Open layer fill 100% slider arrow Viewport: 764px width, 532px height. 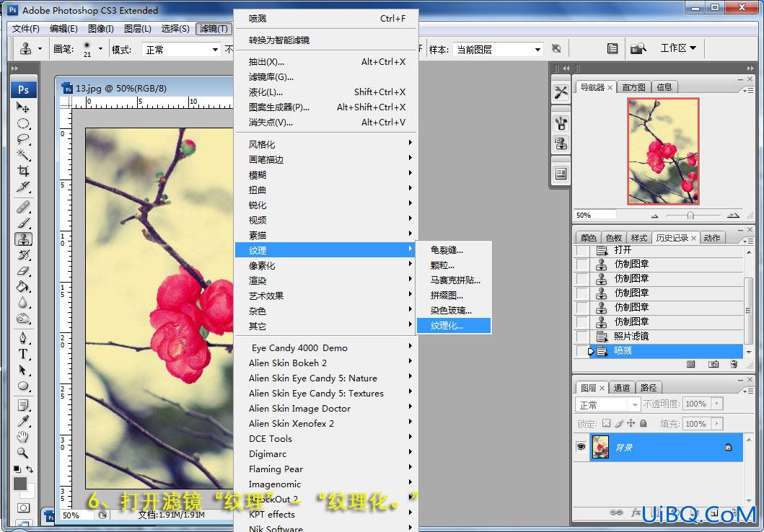click(x=716, y=423)
